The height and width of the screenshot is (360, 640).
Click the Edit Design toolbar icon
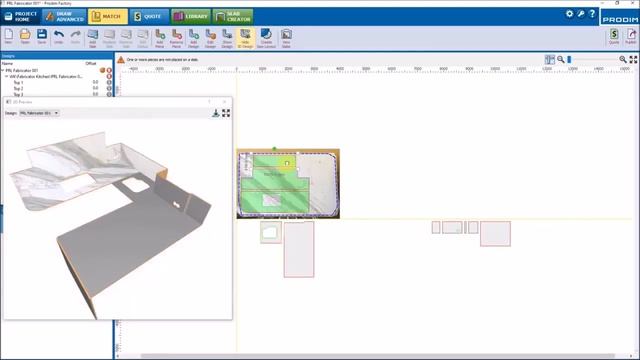[x=211, y=38]
